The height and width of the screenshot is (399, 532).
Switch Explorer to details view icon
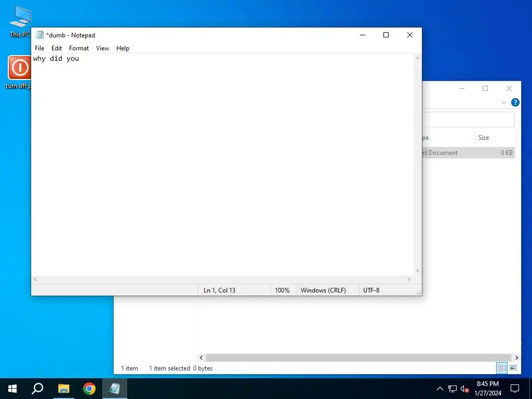pos(502,368)
